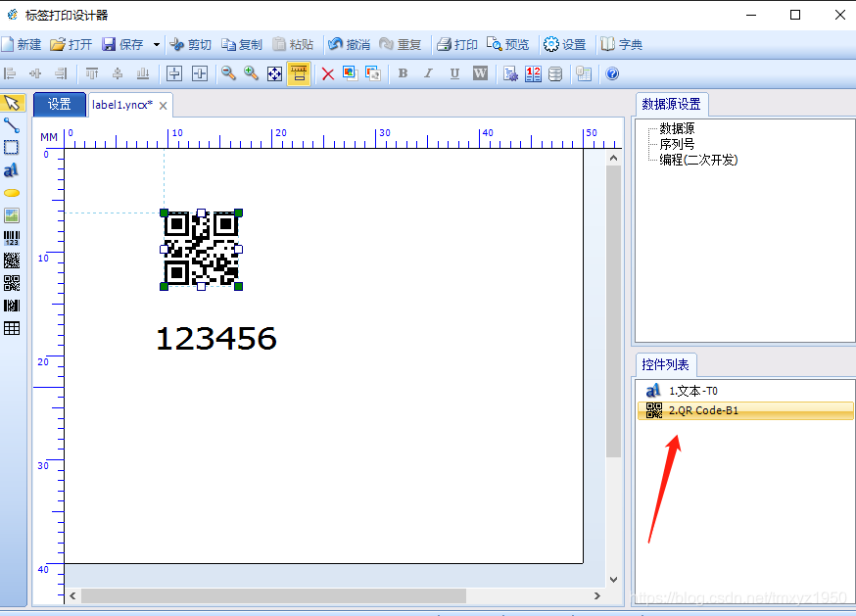Image resolution: width=856 pixels, height=616 pixels.
Task: Send selected object to back
Action: [373, 73]
